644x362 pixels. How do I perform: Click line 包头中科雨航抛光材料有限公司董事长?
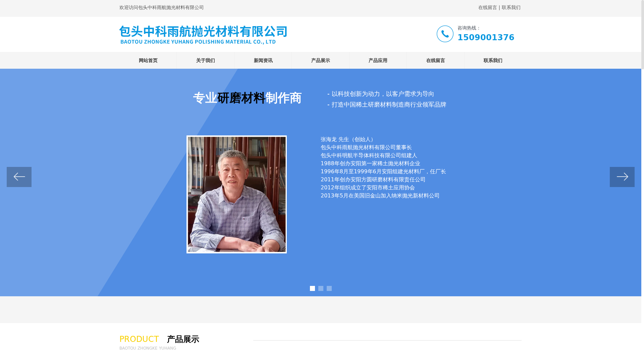(366, 147)
